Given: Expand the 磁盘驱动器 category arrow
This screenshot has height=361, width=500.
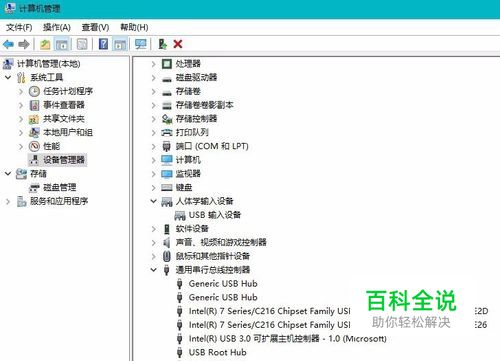Looking at the screenshot, I should click(153, 78).
